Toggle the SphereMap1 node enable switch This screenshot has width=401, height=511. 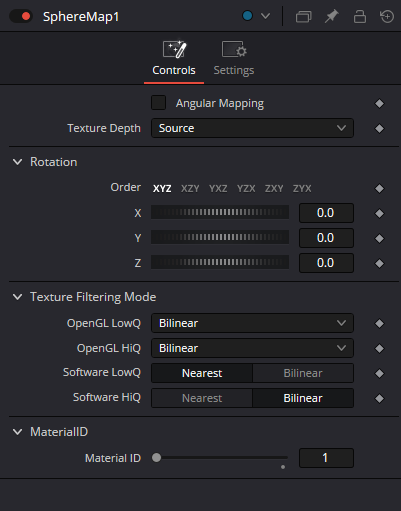pos(21,16)
